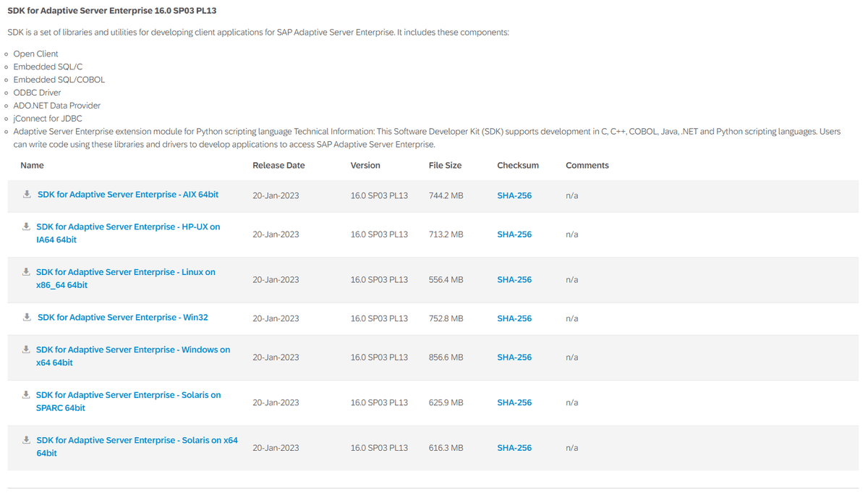Open the Windows on x64 64bit SDK link
This screenshot has width=868, height=495.
pos(132,356)
